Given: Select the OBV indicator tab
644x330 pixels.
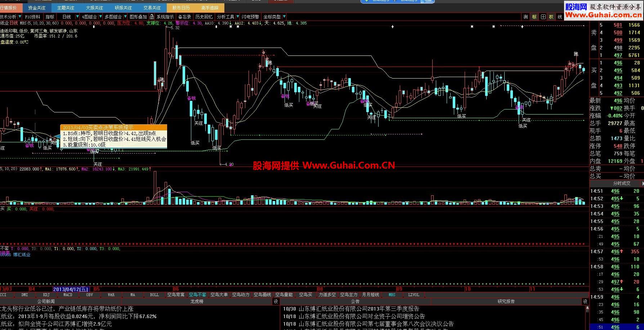Looking at the screenshot, I should 89,295.
